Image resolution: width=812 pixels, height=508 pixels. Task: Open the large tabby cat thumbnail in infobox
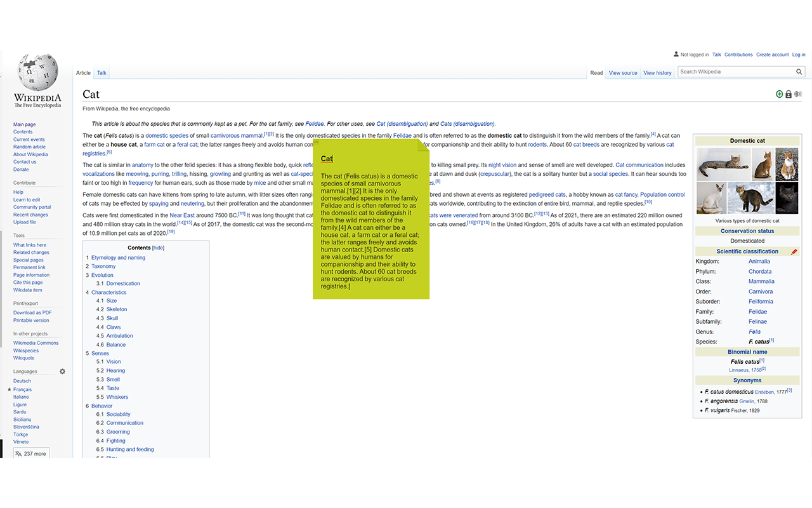tap(723, 164)
